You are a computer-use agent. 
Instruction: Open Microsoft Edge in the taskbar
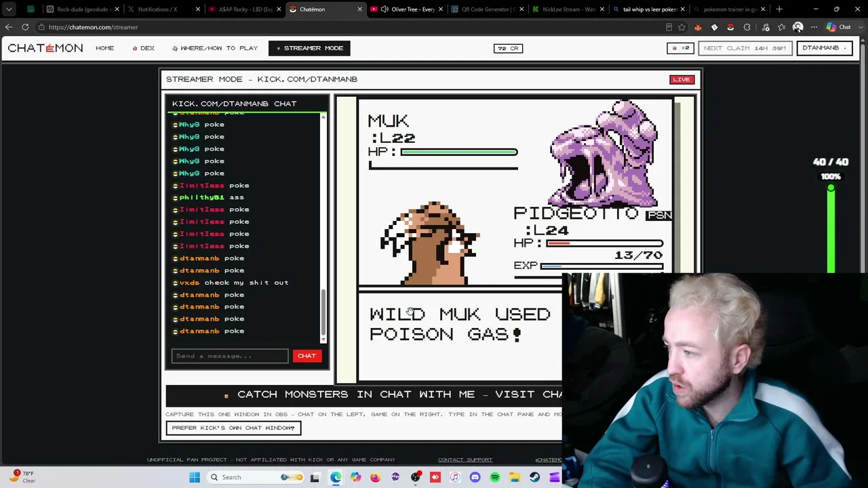[336, 477]
